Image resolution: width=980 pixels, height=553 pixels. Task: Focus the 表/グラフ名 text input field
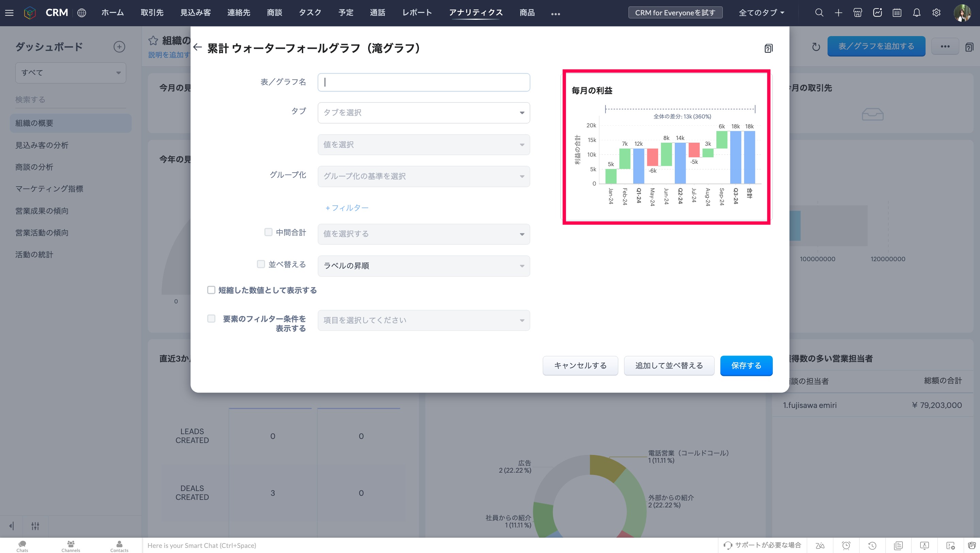[x=423, y=82]
